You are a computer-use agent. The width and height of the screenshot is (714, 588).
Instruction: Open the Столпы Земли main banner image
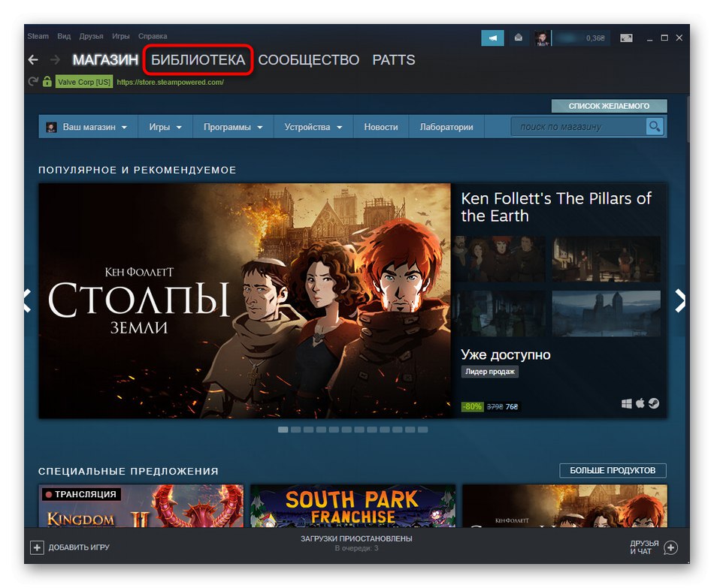(x=245, y=301)
